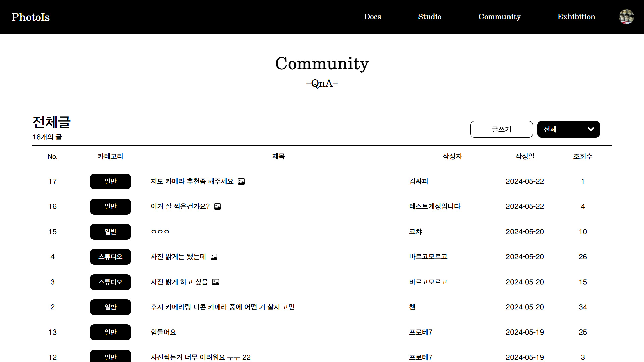644x362 pixels.
Task: Open the Docs menu
Action: click(372, 17)
